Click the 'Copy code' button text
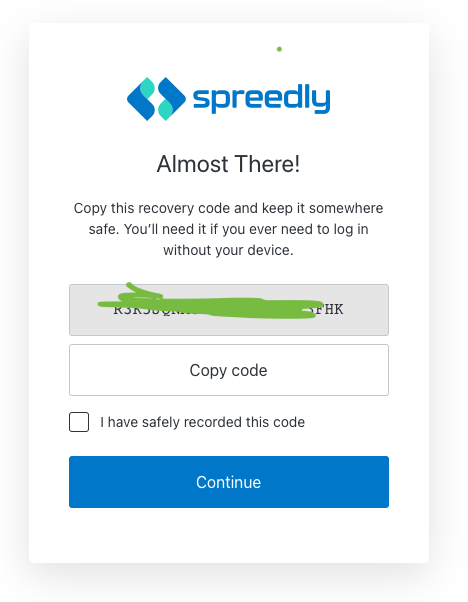Viewport: 468px width, 602px height. (228, 370)
